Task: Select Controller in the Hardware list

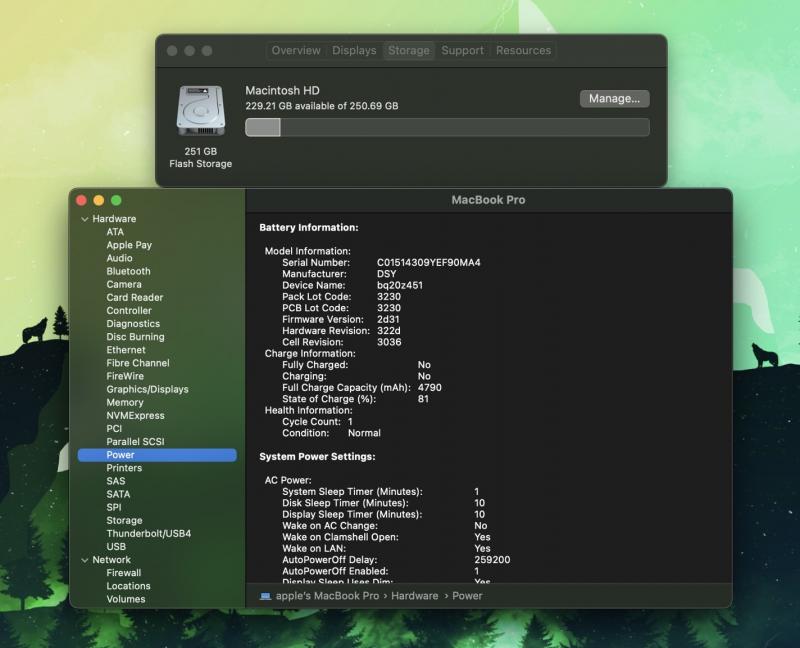Action: click(129, 311)
